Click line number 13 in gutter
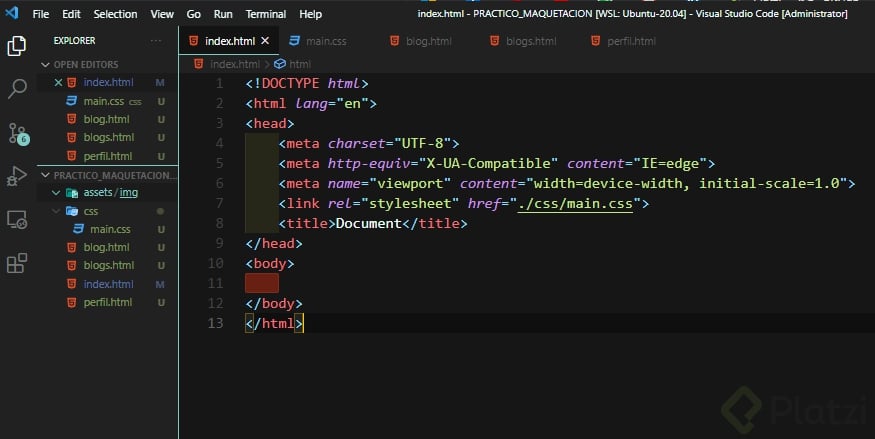Image resolution: width=875 pixels, height=439 pixels. [215, 323]
